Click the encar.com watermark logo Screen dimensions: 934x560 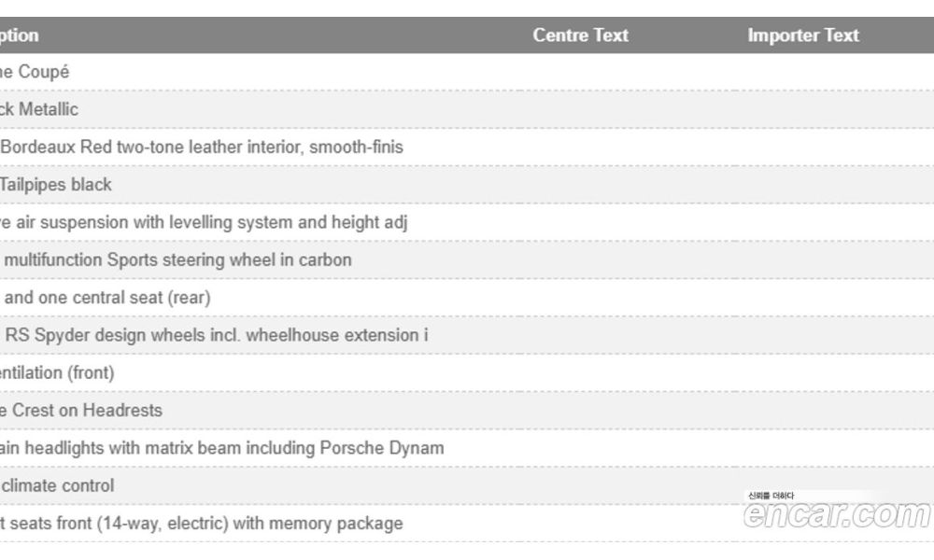pyautogui.click(x=837, y=514)
